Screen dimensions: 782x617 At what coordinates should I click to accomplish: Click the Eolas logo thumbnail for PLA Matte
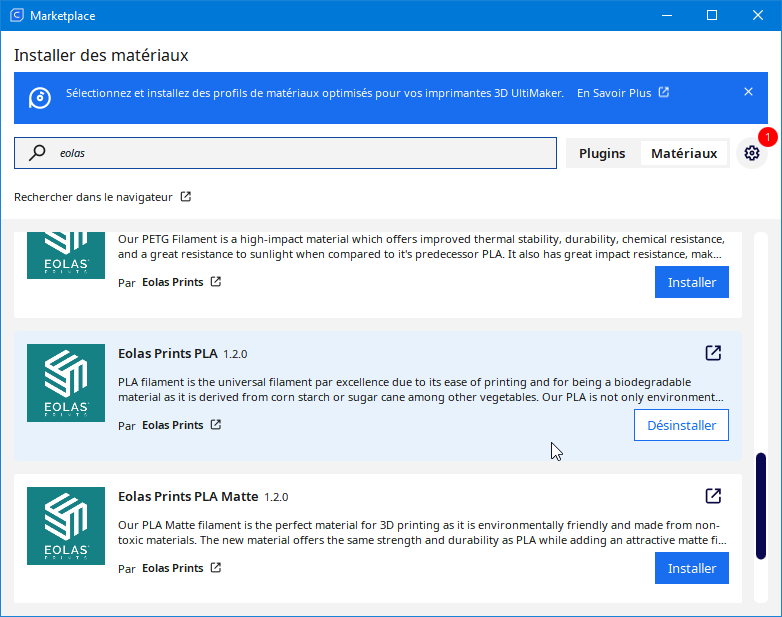(66, 526)
